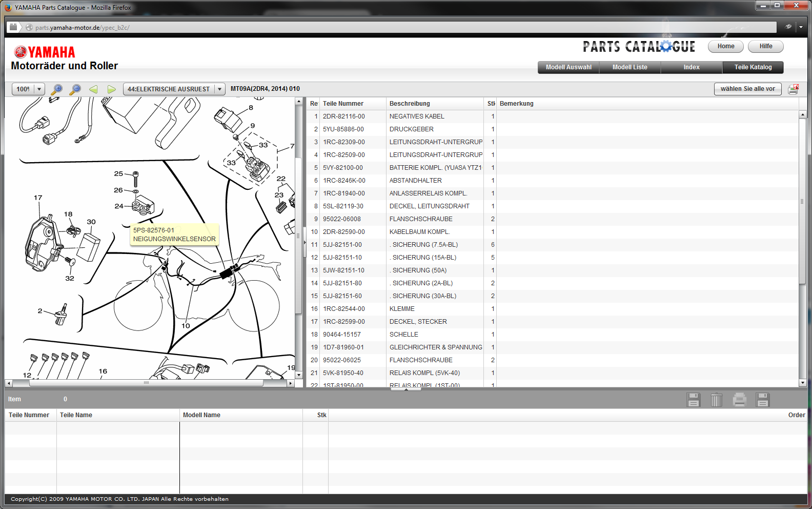Open the Hilfe help button
Screen dimensions: 812x509
click(x=765, y=46)
